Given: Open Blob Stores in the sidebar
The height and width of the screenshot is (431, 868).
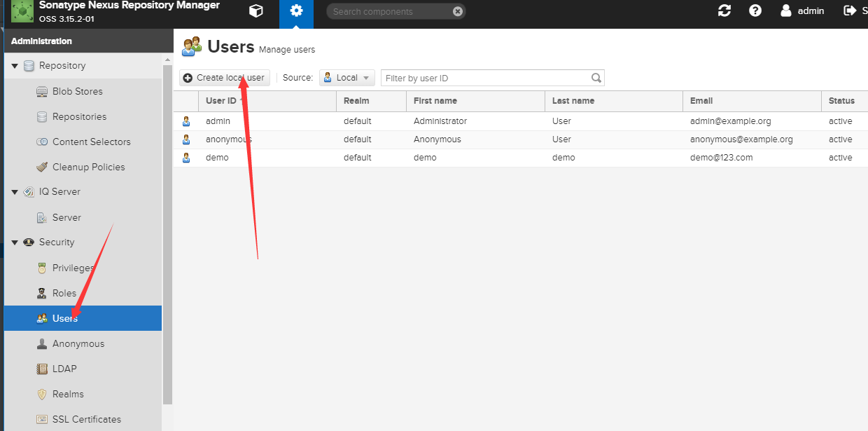Looking at the screenshot, I should tap(83, 92).
